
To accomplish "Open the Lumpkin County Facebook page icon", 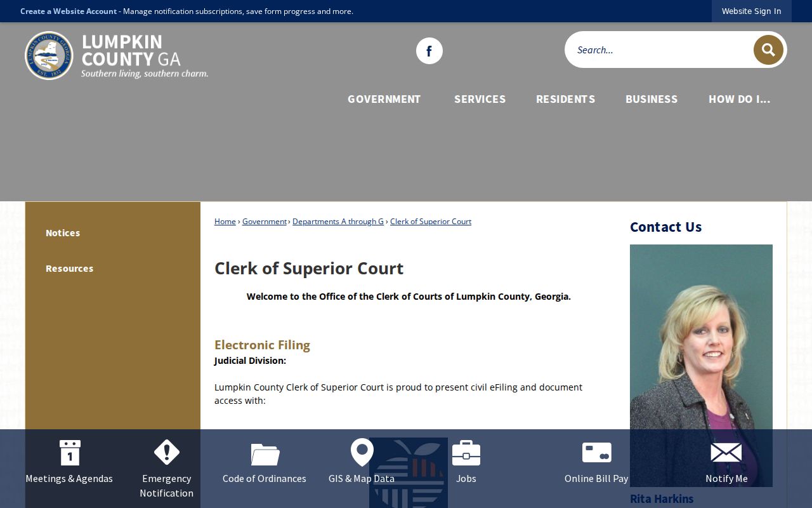I will tap(429, 51).
